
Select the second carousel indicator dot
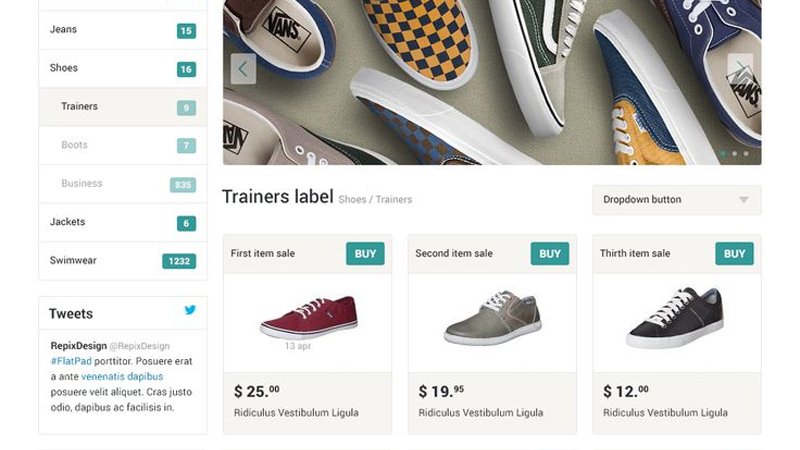[735, 153]
